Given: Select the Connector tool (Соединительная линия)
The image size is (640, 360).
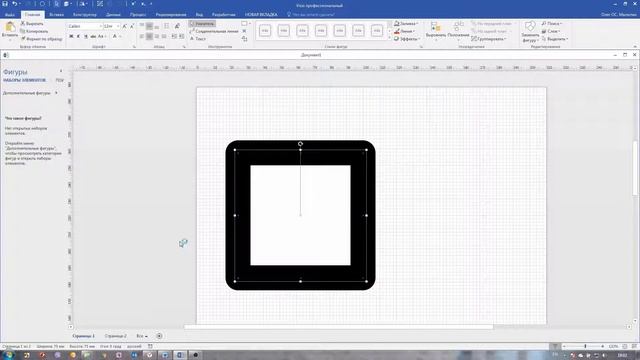Looking at the screenshot, I should (x=214, y=31).
